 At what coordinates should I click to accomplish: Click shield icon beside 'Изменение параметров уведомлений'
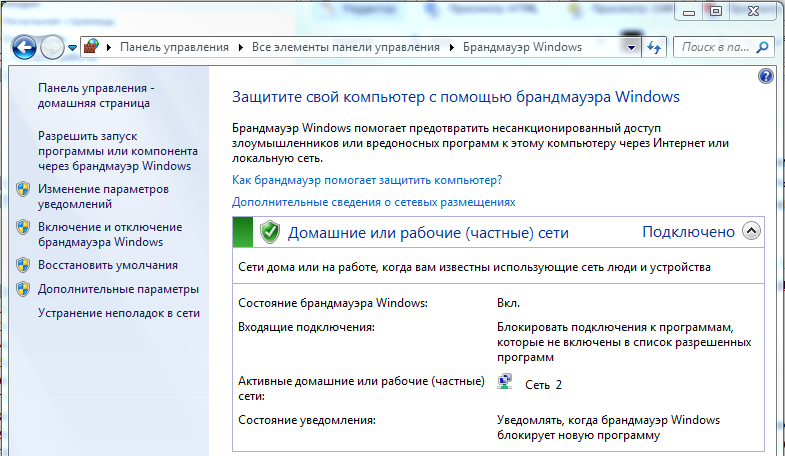point(23,189)
